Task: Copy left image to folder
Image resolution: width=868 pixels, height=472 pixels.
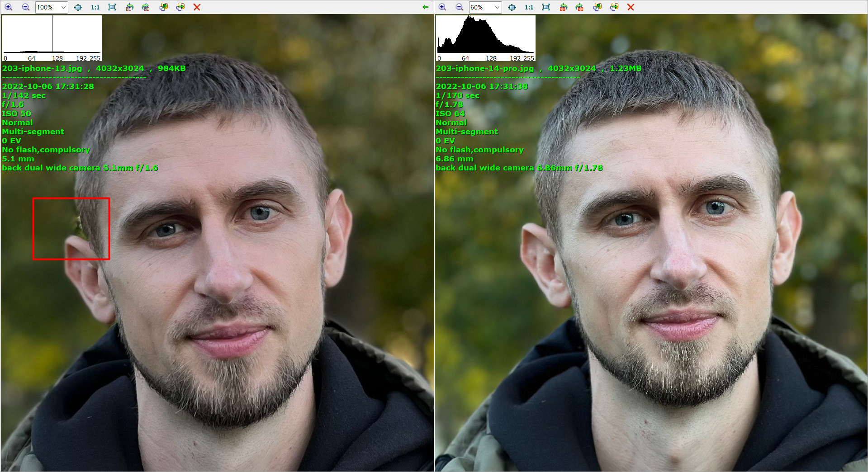Action: coord(163,7)
